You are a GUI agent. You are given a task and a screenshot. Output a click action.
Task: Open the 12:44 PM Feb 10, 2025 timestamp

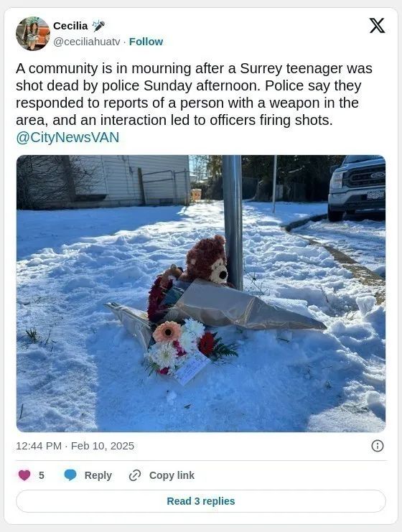point(75,445)
